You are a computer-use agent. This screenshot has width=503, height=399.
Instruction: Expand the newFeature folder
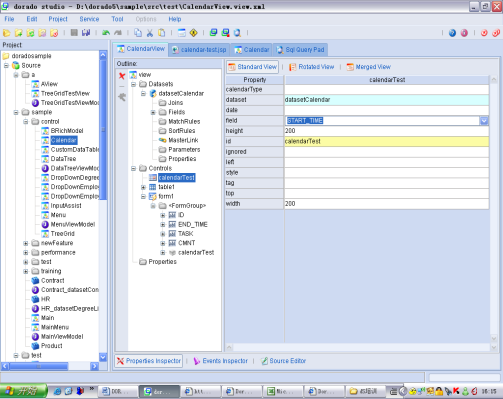click(x=26, y=243)
